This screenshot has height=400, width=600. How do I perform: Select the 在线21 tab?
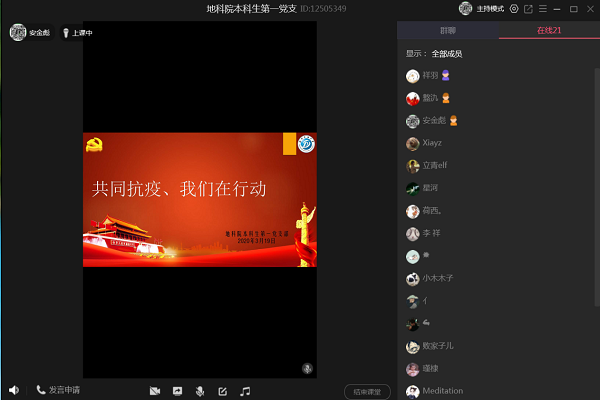(x=549, y=31)
